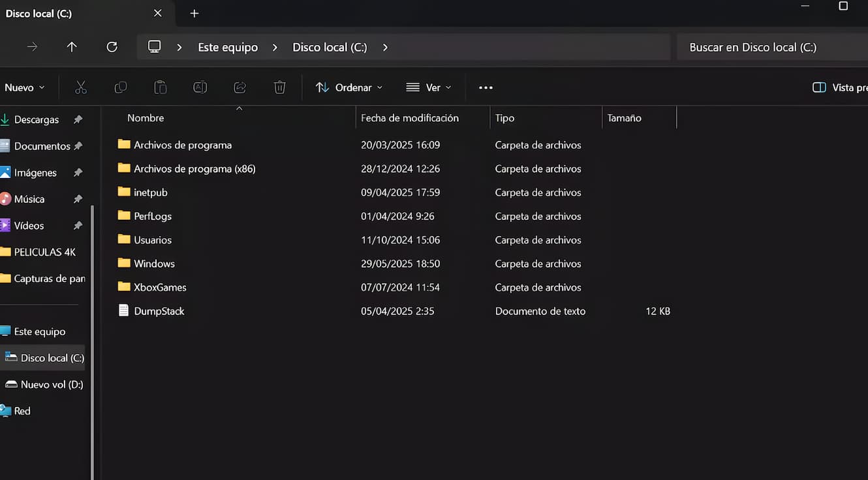Open a new tab with plus button
The width and height of the screenshot is (868, 480).
(x=194, y=13)
